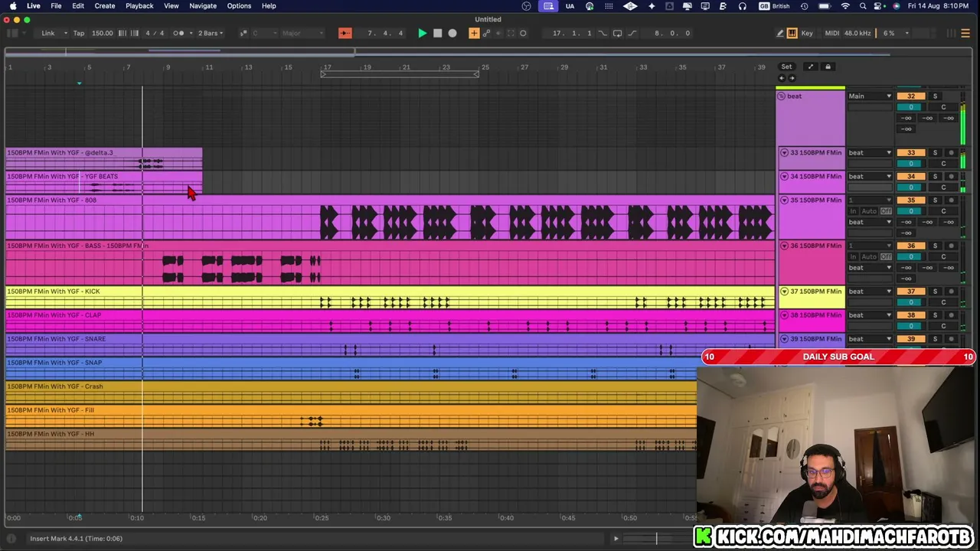Open the File menu
The height and width of the screenshot is (551, 980).
[x=56, y=6]
